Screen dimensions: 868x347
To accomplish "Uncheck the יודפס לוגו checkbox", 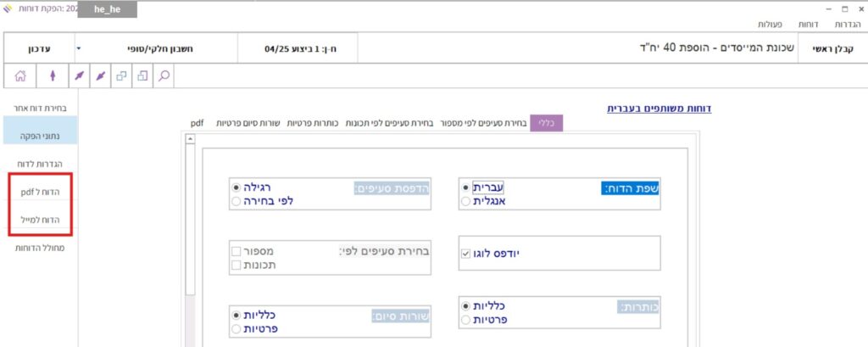I will tap(465, 253).
